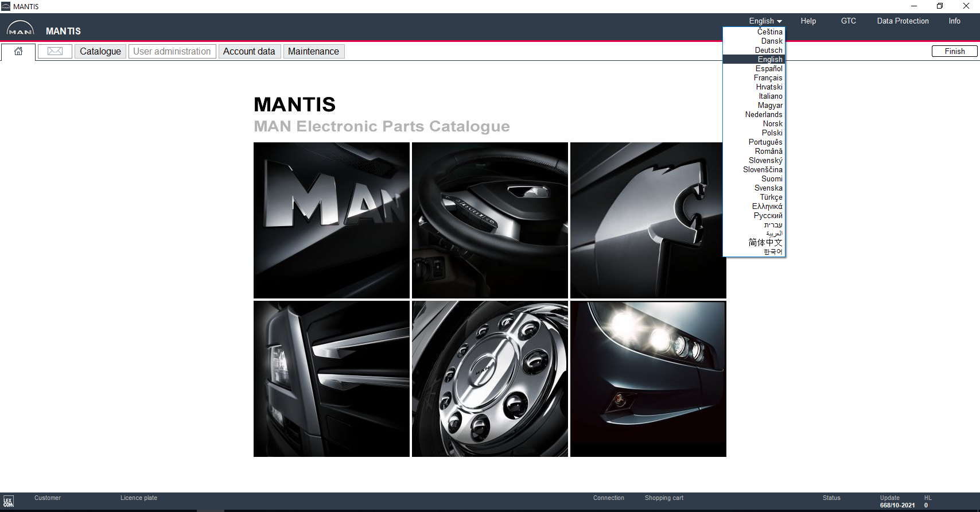Select Čeština language
This screenshot has height=512, width=980.
pyautogui.click(x=754, y=32)
